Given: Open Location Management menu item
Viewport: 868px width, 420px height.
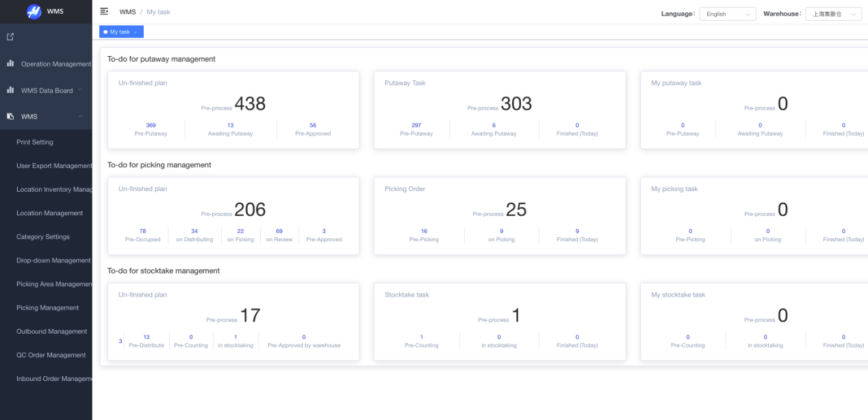Looking at the screenshot, I should coord(49,213).
